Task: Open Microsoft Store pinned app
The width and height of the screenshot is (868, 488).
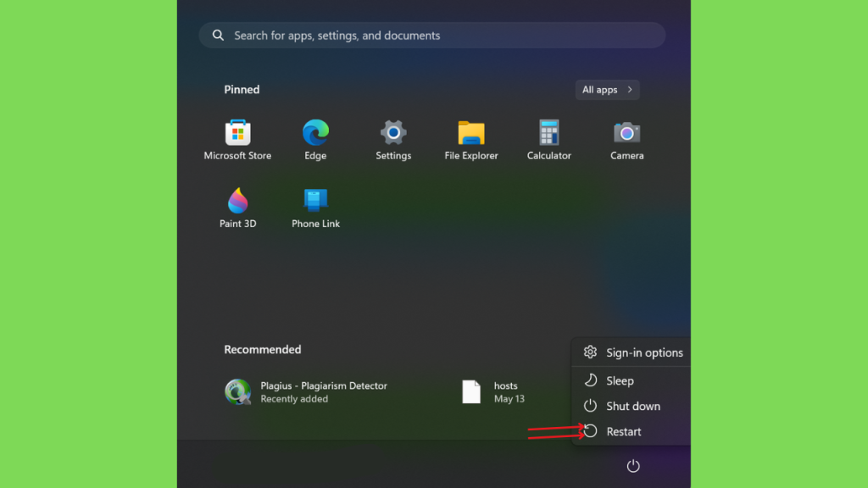Action: pos(237,140)
